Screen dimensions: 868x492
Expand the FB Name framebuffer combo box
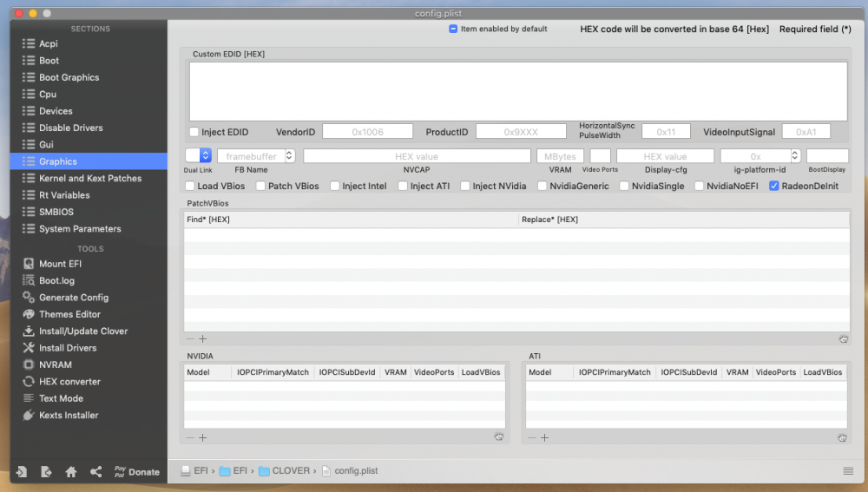tap(289, 156)
